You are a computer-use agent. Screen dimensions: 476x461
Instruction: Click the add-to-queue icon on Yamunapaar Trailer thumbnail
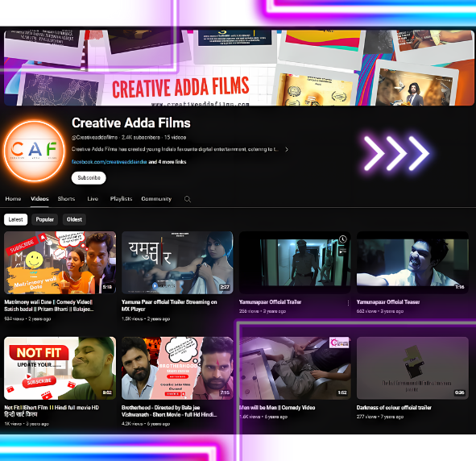[x=343, y=251]
